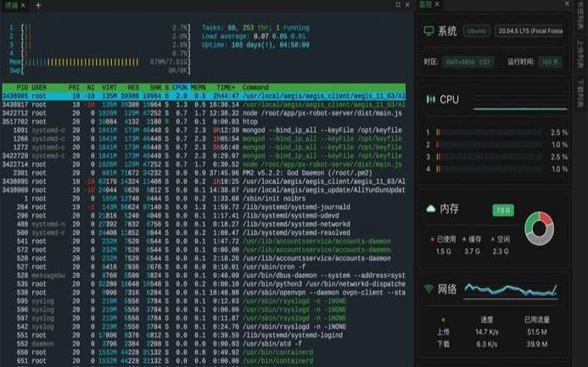Click the htop Load average line

pyautogui.click(x=254, y=36)
